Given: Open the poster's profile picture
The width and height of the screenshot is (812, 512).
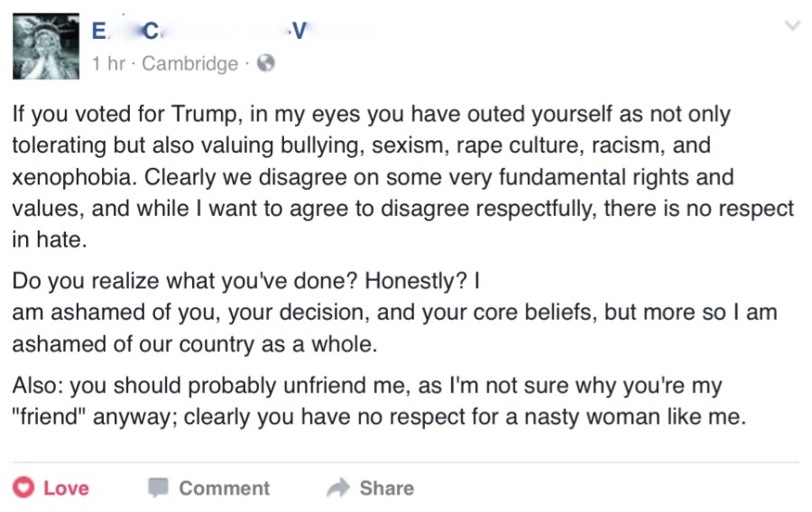Looking at the screenshot, I should [x=45, y=48].
